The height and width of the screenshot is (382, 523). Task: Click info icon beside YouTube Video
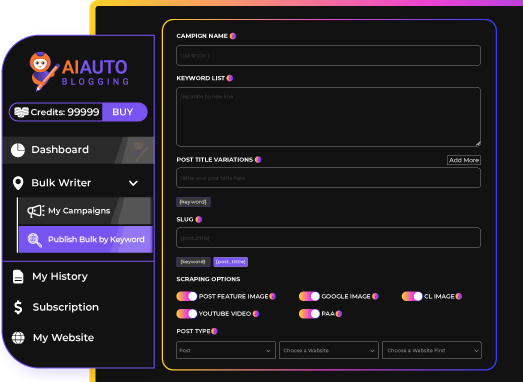[x=256, y=314]
